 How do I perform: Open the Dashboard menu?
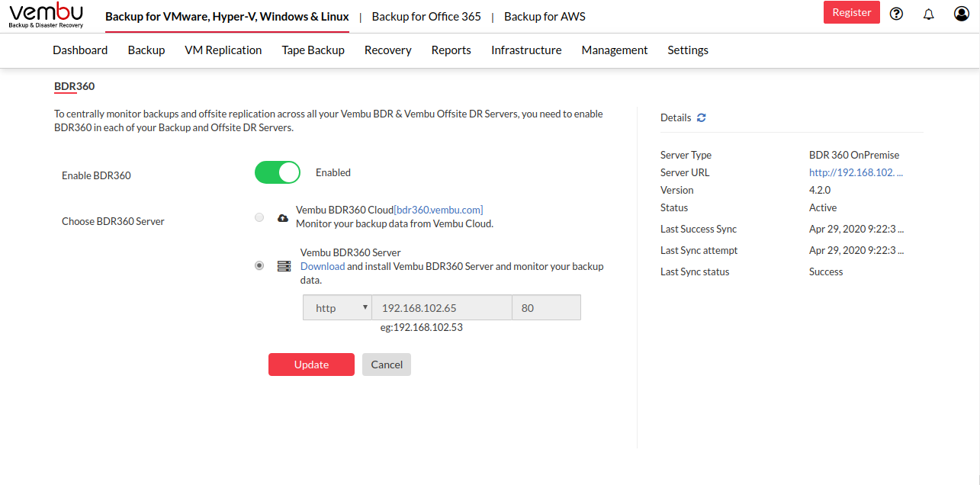tap(80, 50)
